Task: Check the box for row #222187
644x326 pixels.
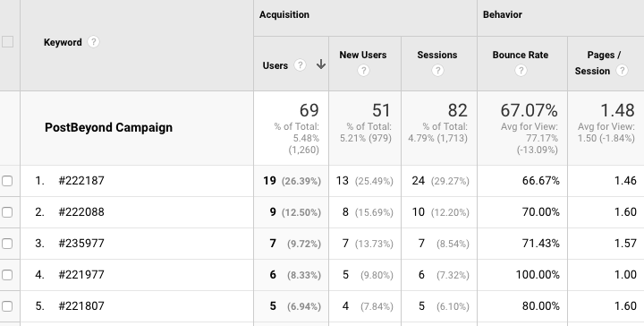Action: tap(7, 181)
